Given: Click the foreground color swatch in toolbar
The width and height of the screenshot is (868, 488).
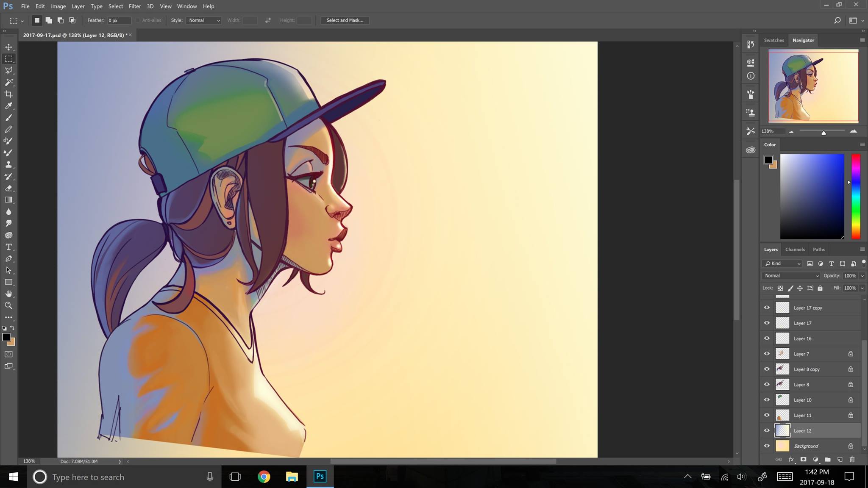Looking at the screenshot, I should coord(6,337).
